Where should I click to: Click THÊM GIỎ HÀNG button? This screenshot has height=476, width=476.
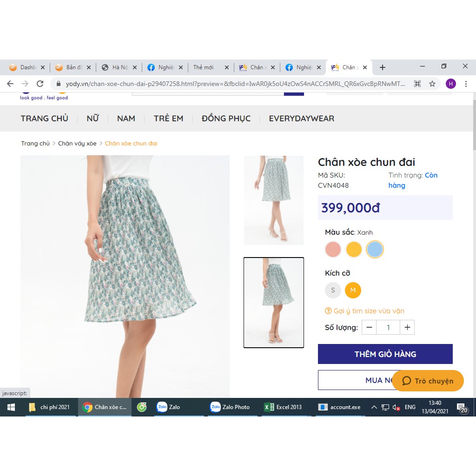(x=385, y=354)
